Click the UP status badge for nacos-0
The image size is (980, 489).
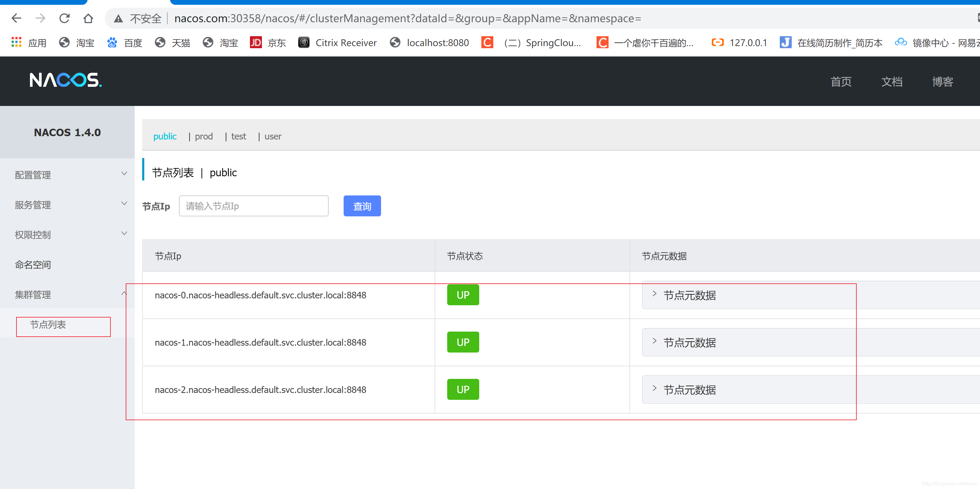point(463,295)
